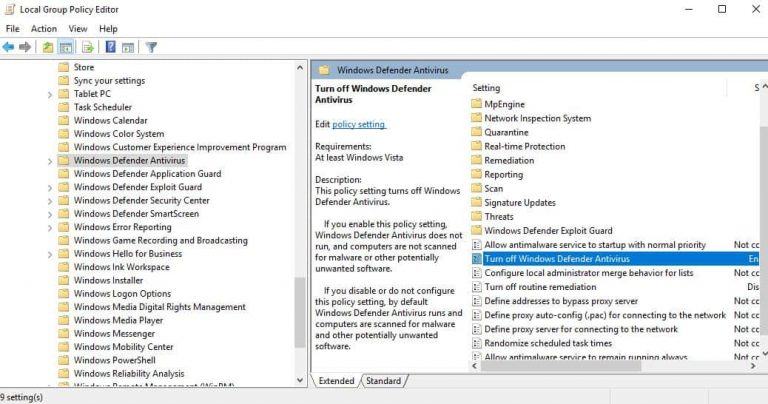This screenshot has height=404, width=768.
Task: Select Turn off Windows Defender Antivirus setting
Action: pos(556,259)
